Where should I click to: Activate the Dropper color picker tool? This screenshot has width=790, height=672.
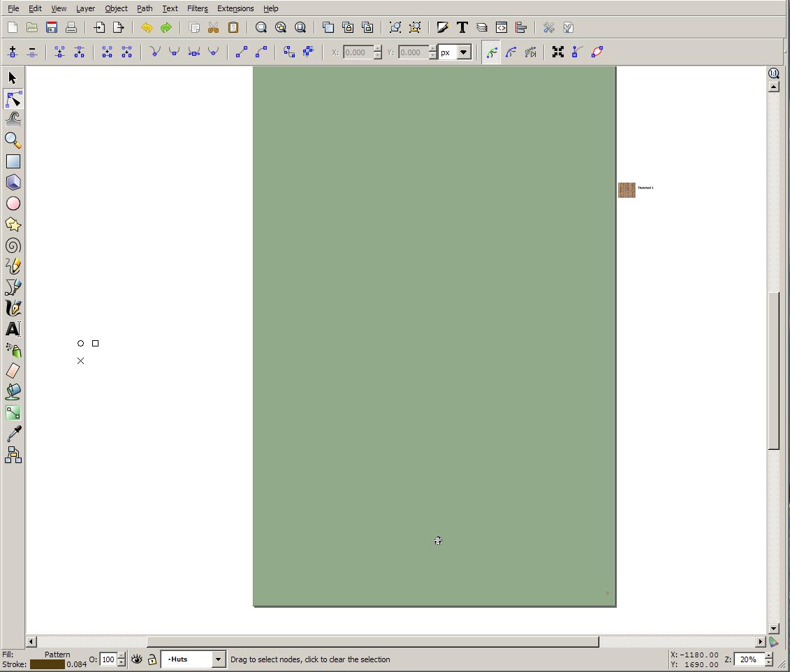pyautogui.click(x=13, y=434)
